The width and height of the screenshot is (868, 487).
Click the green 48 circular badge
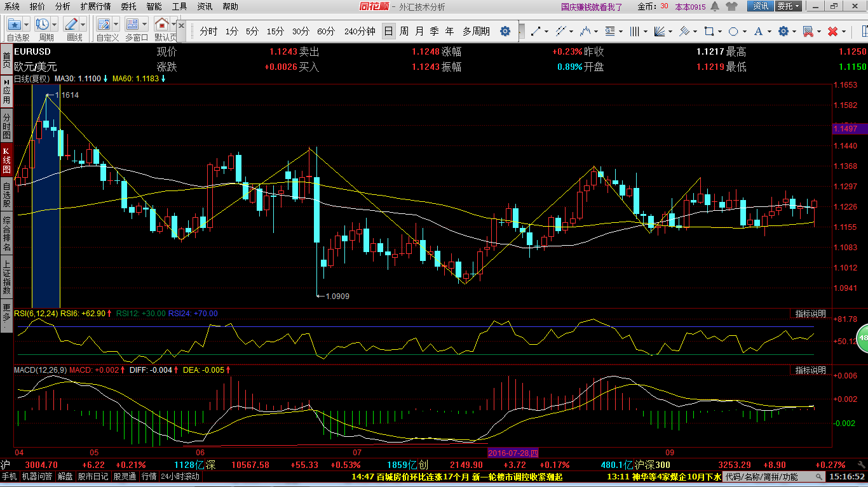click(x=862, y=338)
